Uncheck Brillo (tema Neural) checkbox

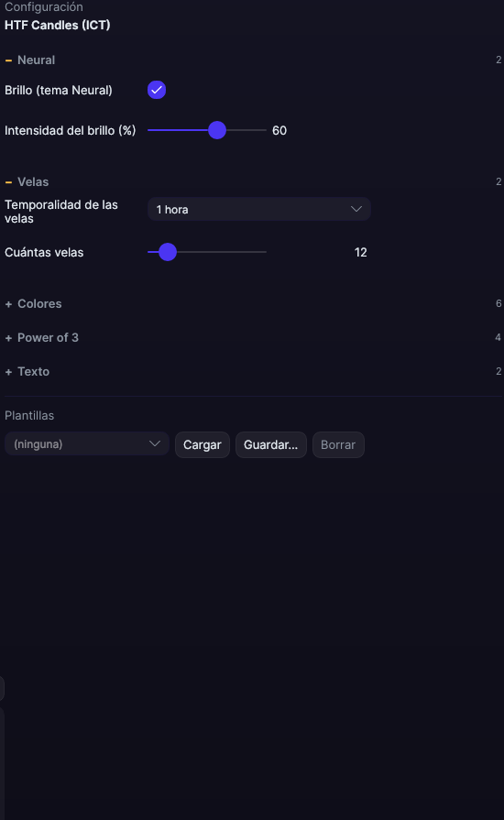pos(157,90)
